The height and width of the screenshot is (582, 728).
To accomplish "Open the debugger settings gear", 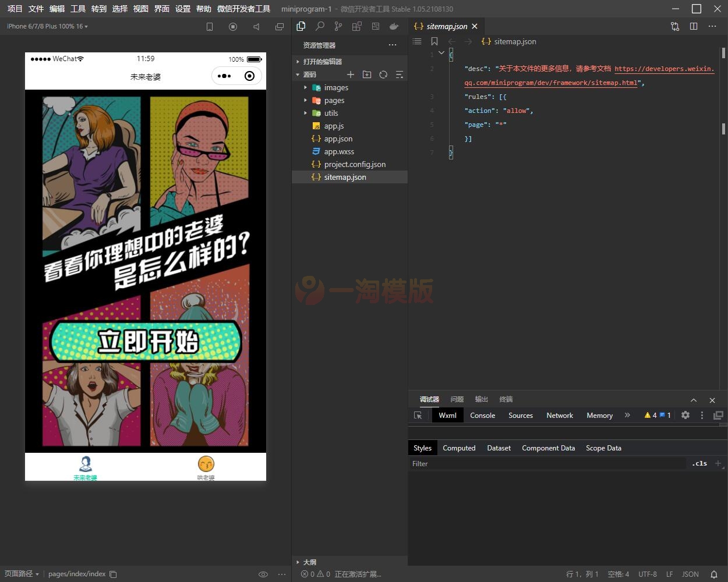I will tap(685, 415).
